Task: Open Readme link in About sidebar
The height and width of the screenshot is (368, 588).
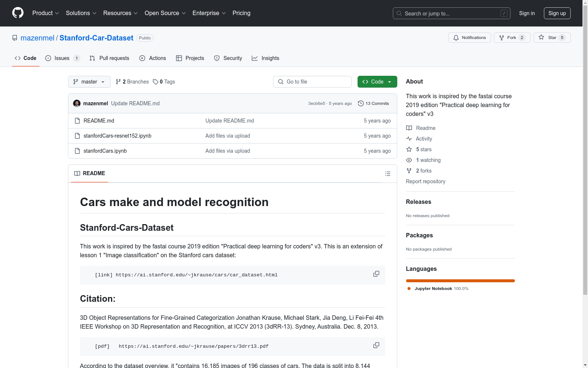Action: pyautogui.click(x=421, y=128)
